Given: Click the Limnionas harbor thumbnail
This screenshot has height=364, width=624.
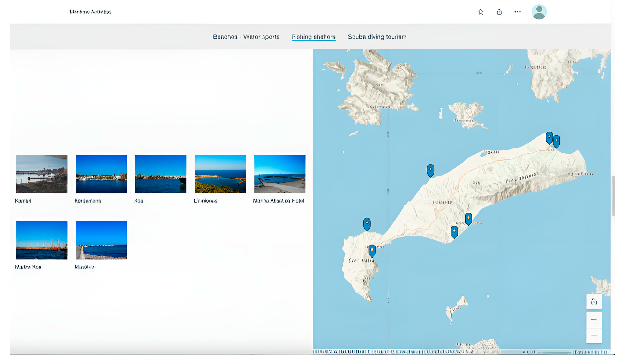Looking at the screenshot, I should click(x=220, y=174).
